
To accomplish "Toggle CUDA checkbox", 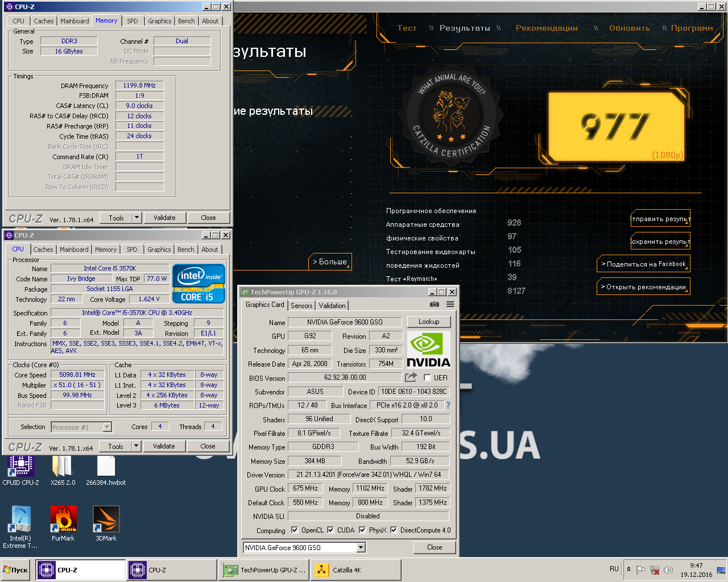I will (x=330, y=530).
